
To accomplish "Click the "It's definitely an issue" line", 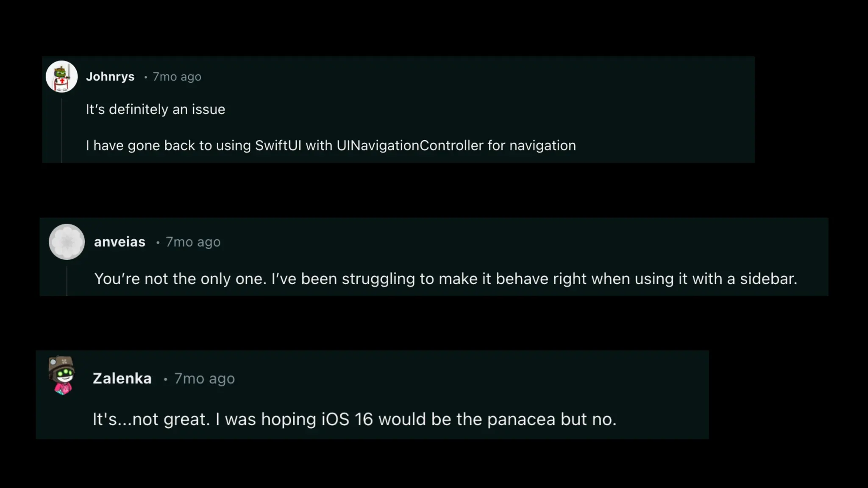I will pyautogui.click(x=156, y=109).
